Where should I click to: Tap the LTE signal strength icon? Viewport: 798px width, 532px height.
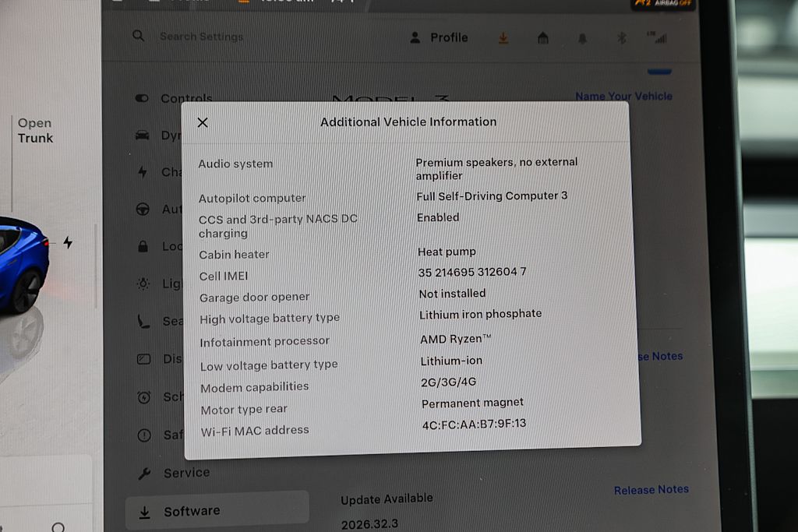point(657,37)
